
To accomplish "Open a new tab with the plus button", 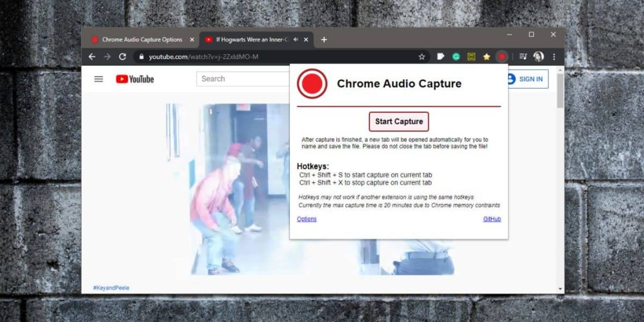I will [x=324, y=40].
